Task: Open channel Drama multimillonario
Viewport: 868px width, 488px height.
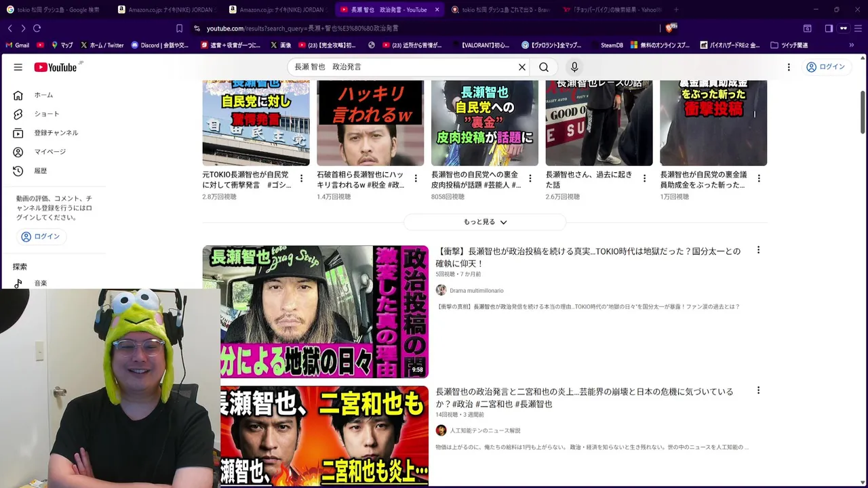Action: 477,290
